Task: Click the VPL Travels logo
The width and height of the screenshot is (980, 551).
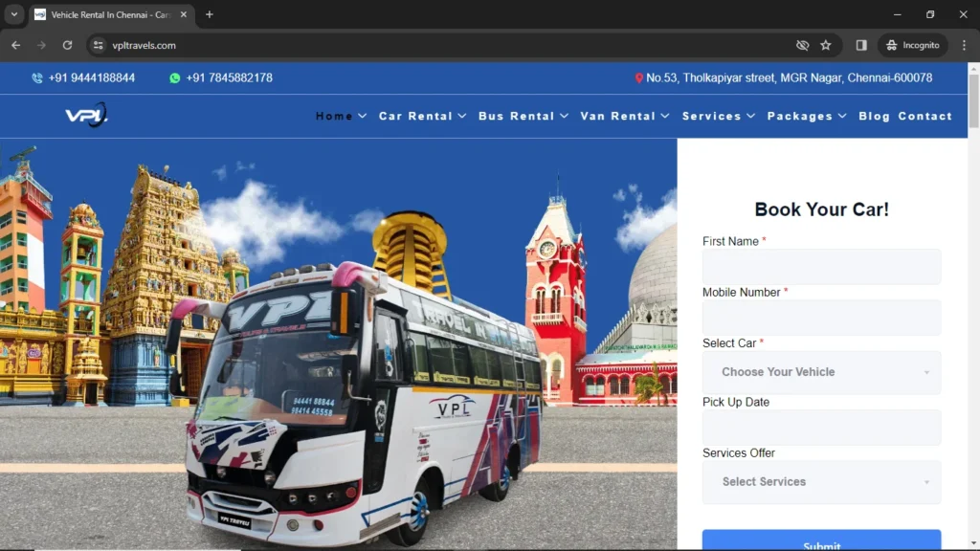Action: point(84,115)
